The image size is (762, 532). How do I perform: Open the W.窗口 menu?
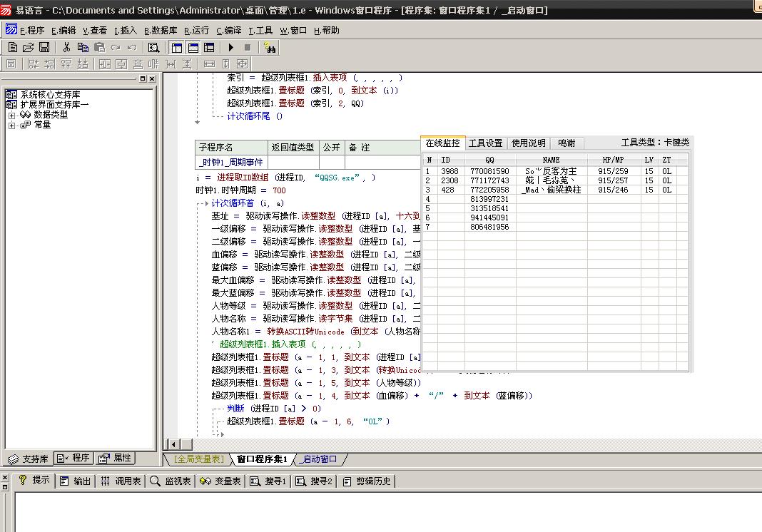tap(293, 31)
